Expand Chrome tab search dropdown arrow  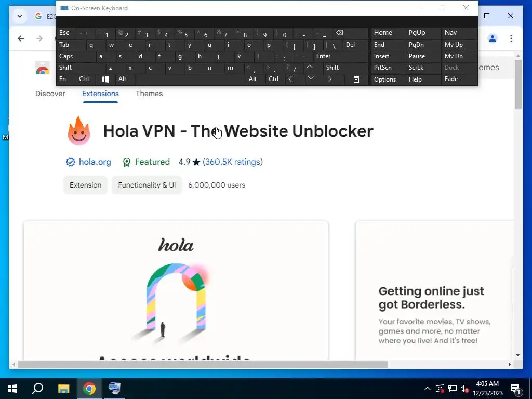click(20, 16)
